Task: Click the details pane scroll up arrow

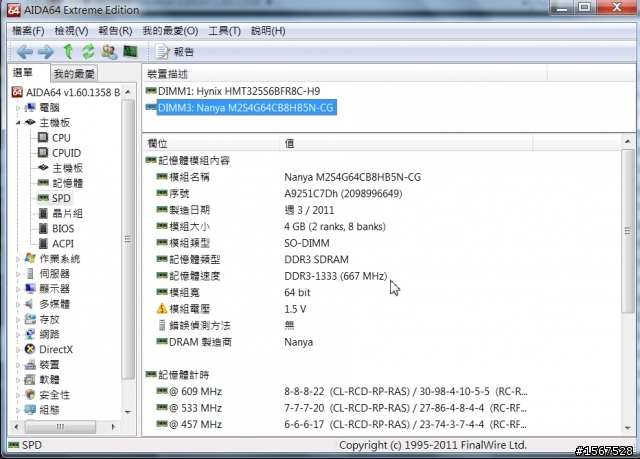Action: 628,142
